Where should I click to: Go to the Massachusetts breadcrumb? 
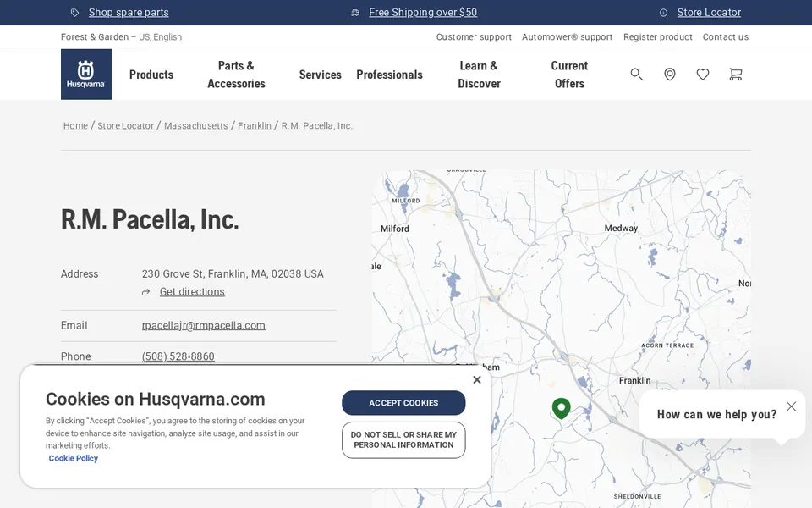[195, 126]
